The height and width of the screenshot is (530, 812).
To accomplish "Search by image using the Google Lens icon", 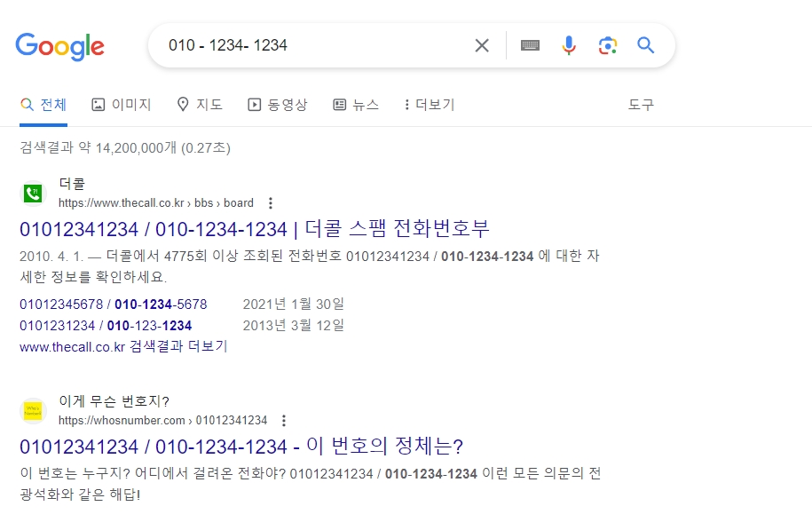I will pyautogui.click(x=608, y=44).
